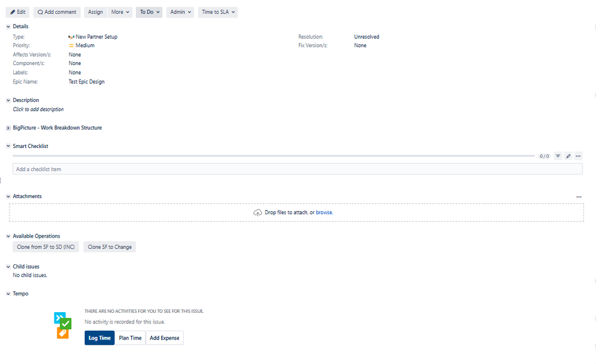This screenshot has width=596, height=364.
Task: Click Add comment button
Action: (57, 12)
